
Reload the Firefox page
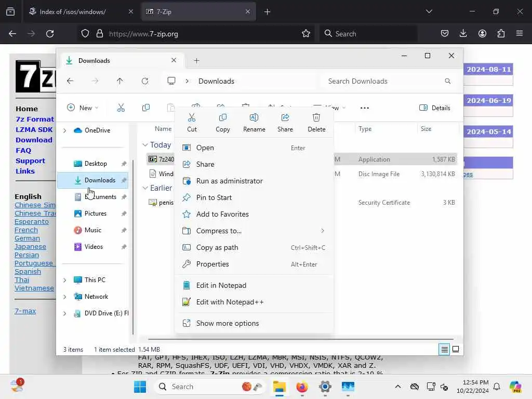click(50, 34)
